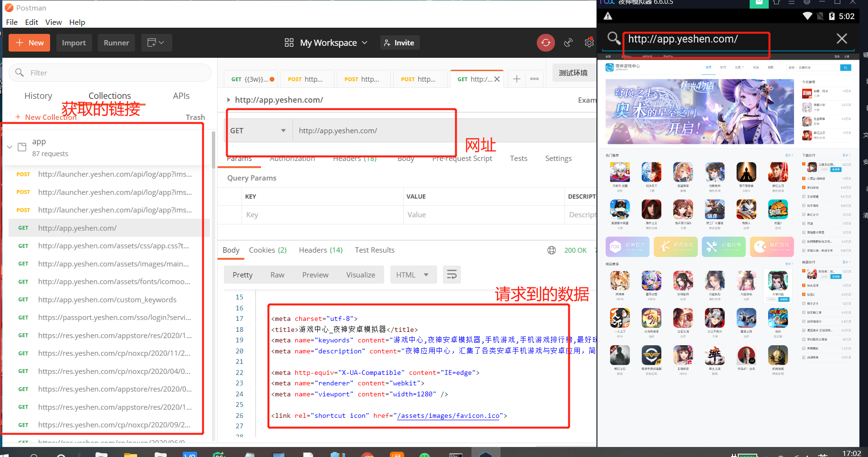Viewport: 868px width, 457px height.
Task: Open the GET method dropdown
Action: (258, 130)
